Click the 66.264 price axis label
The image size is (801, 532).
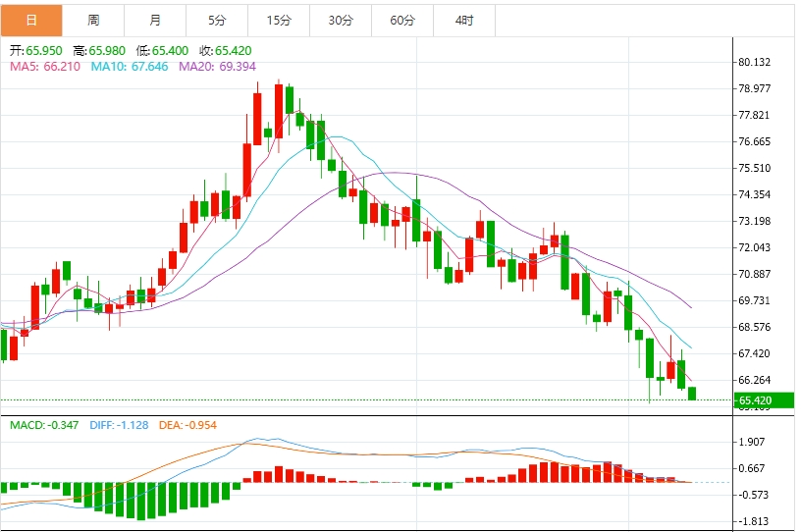[x=755, y=380]
